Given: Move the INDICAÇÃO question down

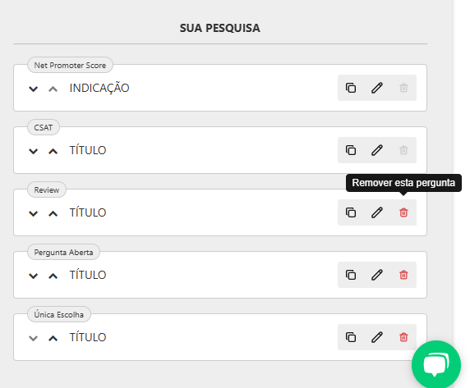Looking at the screenshot, I should (33, 89).
